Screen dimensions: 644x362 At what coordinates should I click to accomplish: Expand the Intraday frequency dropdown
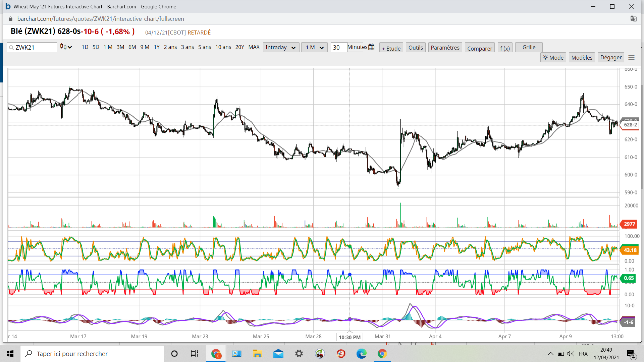coord(281,48)
